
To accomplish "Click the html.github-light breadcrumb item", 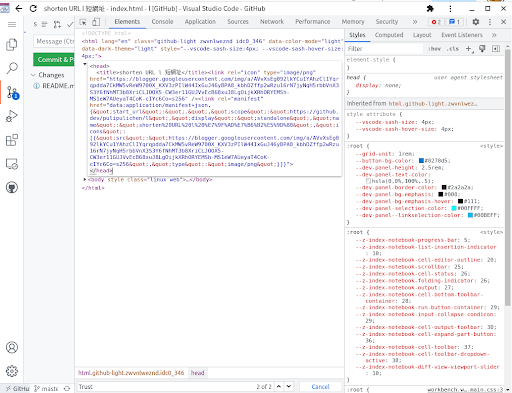I will click(x=131, y=373).
